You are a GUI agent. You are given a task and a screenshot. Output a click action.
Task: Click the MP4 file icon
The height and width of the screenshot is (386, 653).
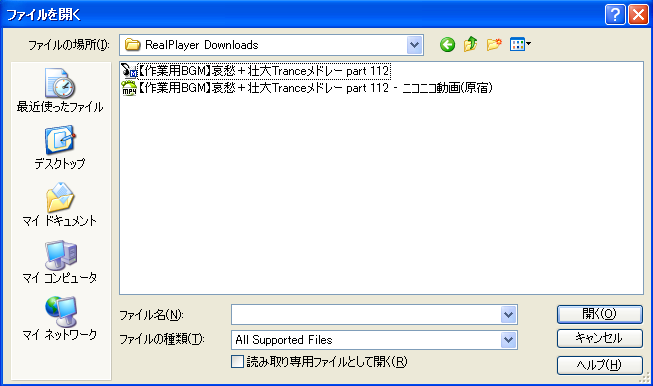(129, 88)
